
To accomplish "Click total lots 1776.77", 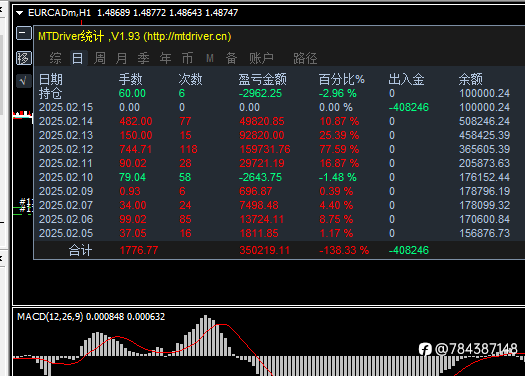I will 139,250.
